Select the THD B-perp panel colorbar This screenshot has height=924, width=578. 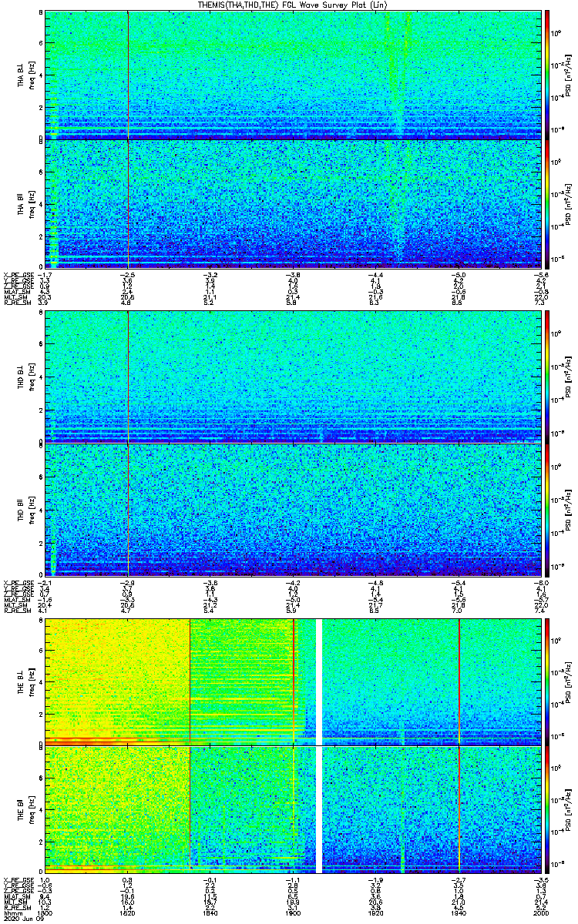[547, 376]
